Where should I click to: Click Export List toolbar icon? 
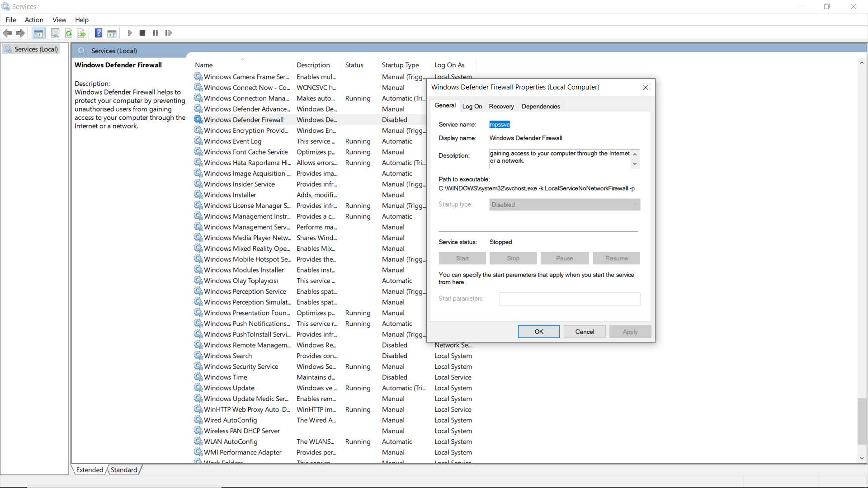click(81, 33)
